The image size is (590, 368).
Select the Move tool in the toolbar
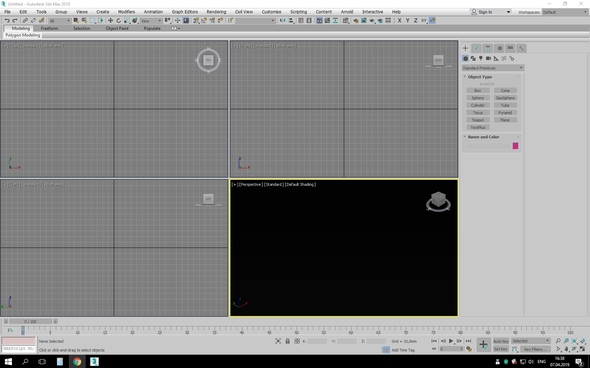point(111,20)
